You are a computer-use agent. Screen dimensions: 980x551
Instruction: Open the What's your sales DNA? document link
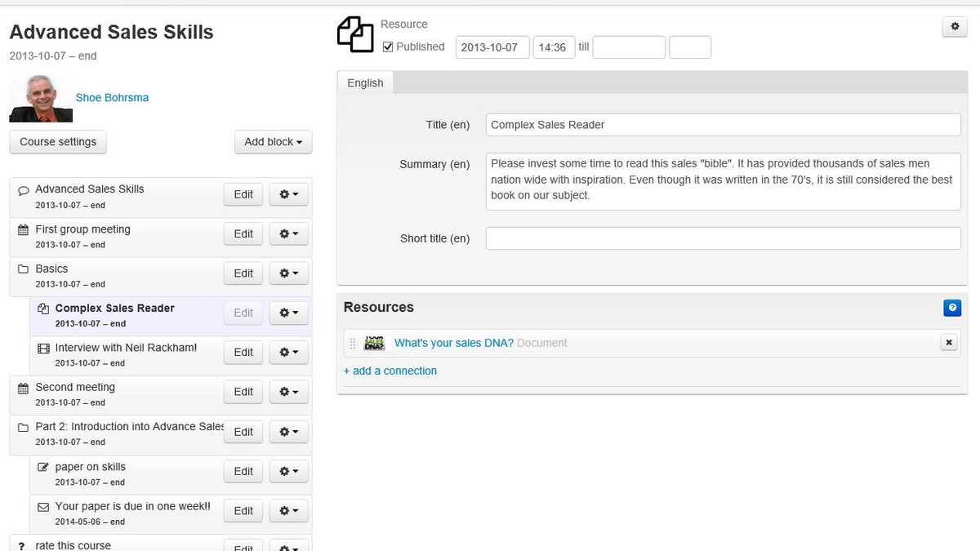(x=454, y=344)
